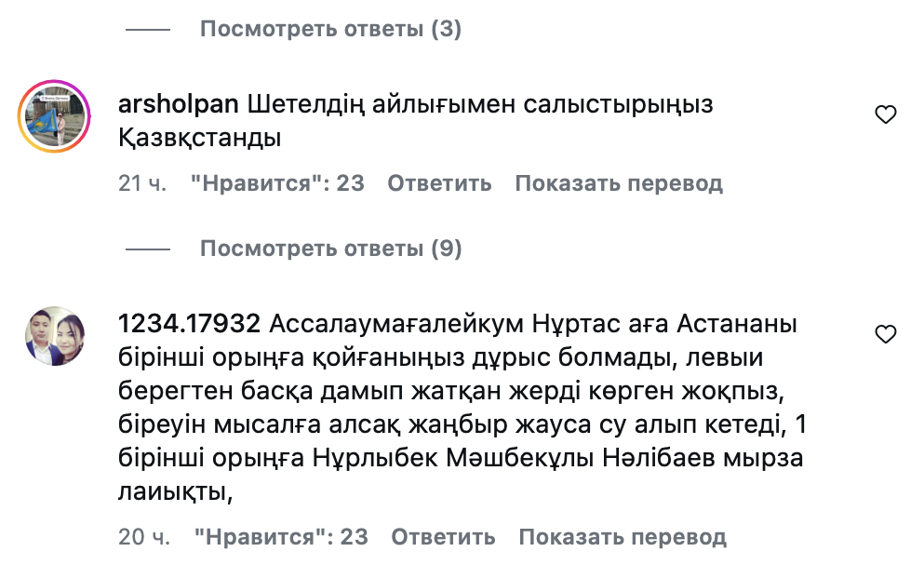Reply to 1234.17932's comment via "Ответить"

(x=443, y=537)
